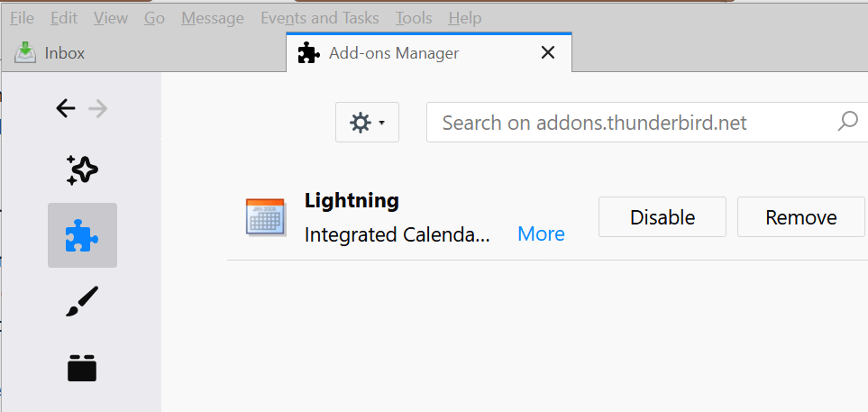Open the Recommendations sparkle icon
Image resolution: width=868 pixels, height=412 pixels.
82,170
